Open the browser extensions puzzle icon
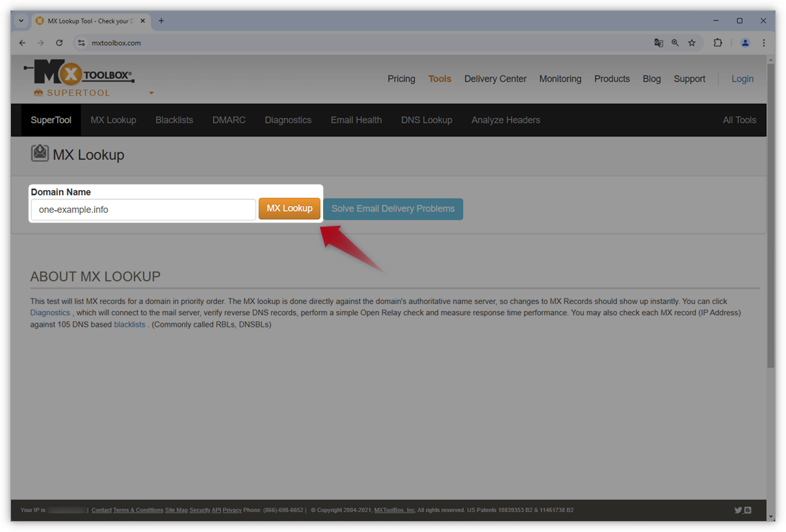Screen dimensions: 786x532 tap(718, 43)
